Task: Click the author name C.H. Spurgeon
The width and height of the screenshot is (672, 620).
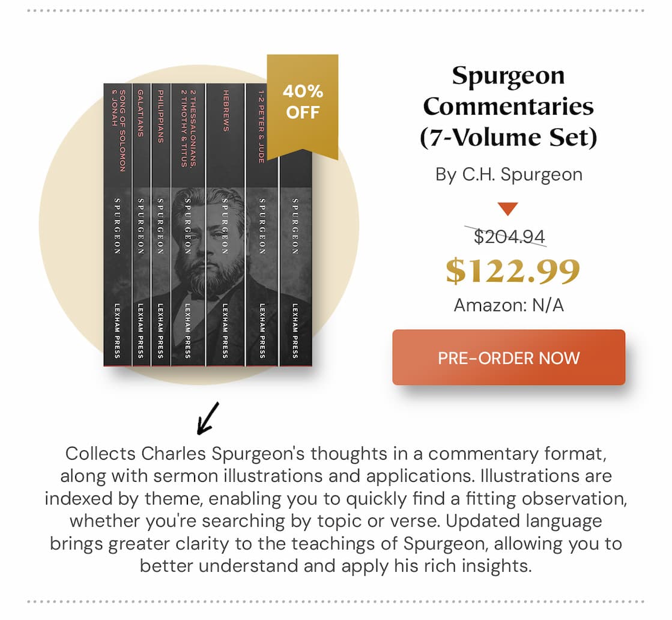Action: [509, 175]
